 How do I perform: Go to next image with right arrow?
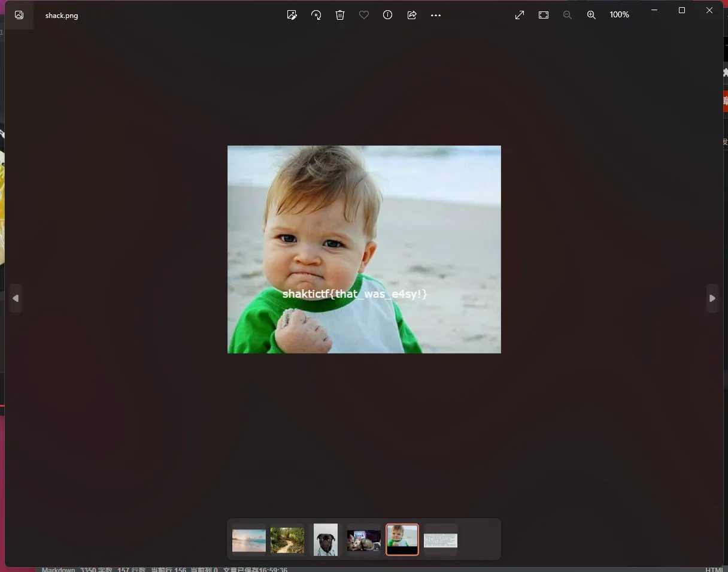click(x=712, y=298)
